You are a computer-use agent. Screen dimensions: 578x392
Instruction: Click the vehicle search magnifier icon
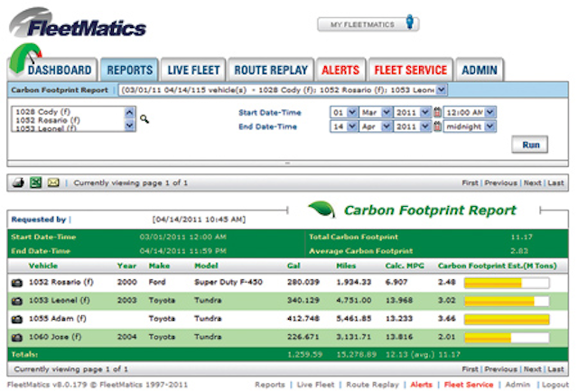(144, 118)
